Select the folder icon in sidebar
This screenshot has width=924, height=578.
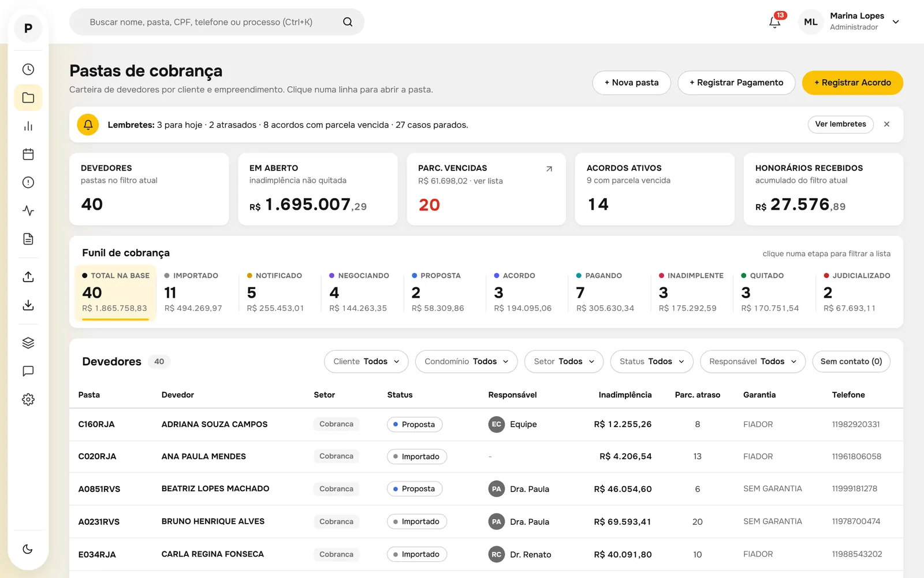(x=28, y=98)
